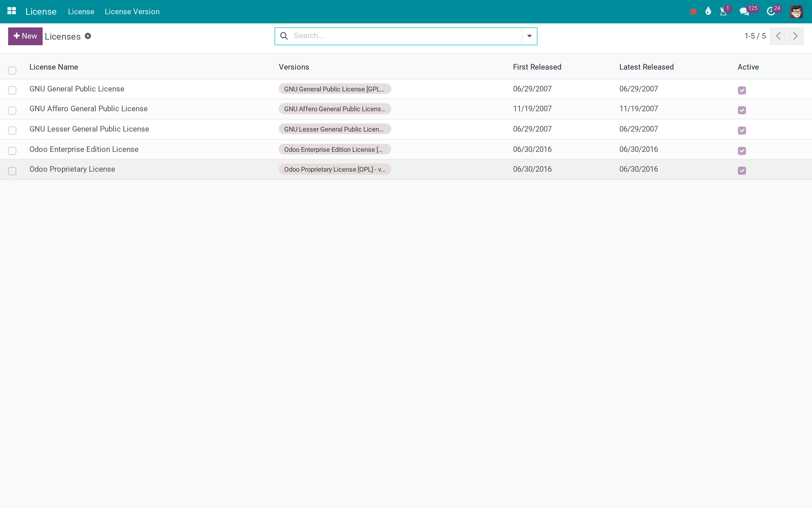Open the user avatar menu
This screenshot has width=812, height=508.
tap(796, 12)
